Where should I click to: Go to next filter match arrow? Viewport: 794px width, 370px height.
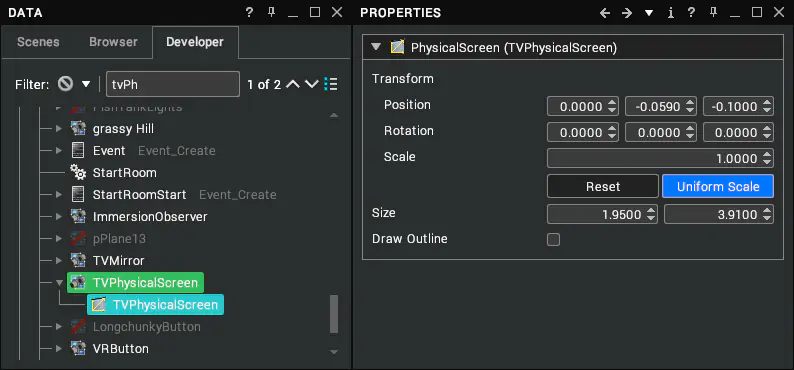coord(312,84)
